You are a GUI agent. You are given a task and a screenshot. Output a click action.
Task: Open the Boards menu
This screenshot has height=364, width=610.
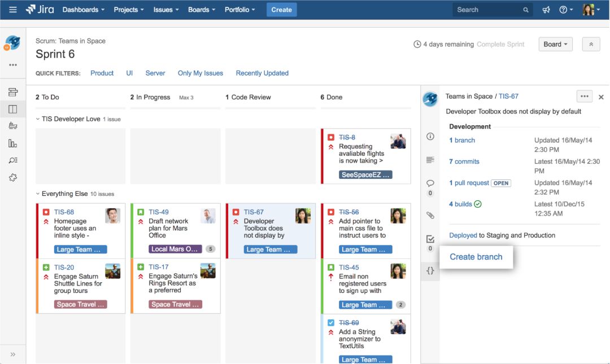(x=202, y=10)
